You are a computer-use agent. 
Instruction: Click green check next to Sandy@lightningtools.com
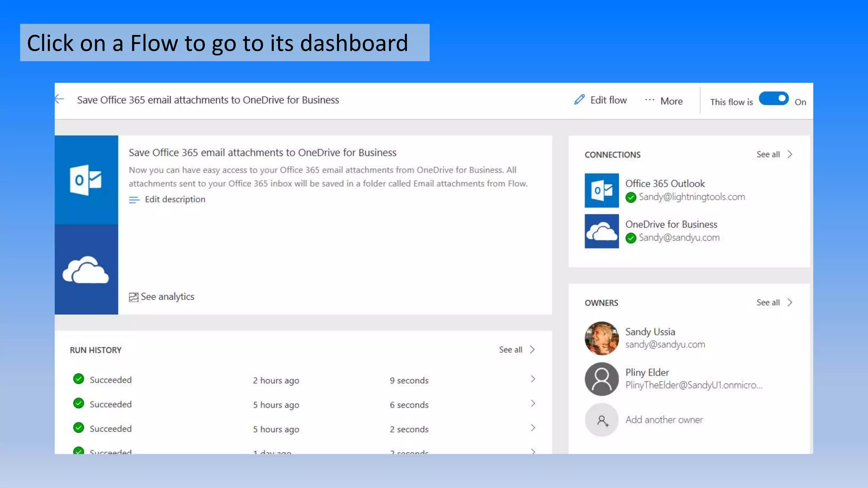631,197
